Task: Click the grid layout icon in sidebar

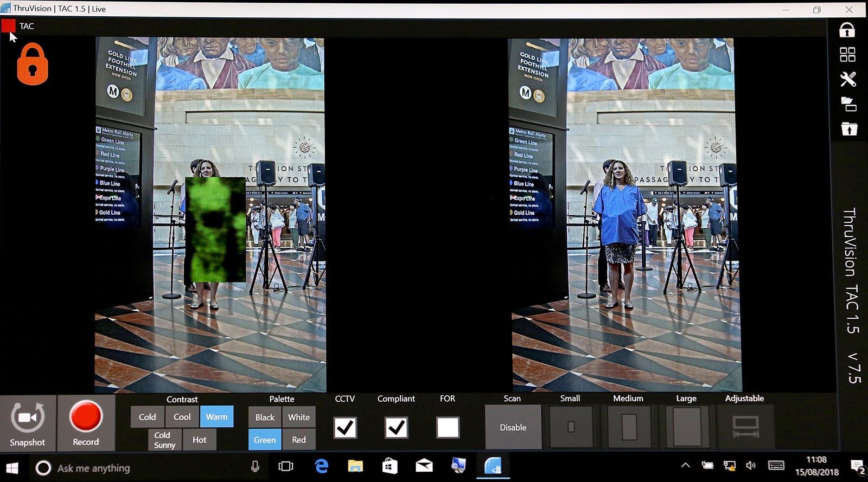Action: click(x=847, y=54)
